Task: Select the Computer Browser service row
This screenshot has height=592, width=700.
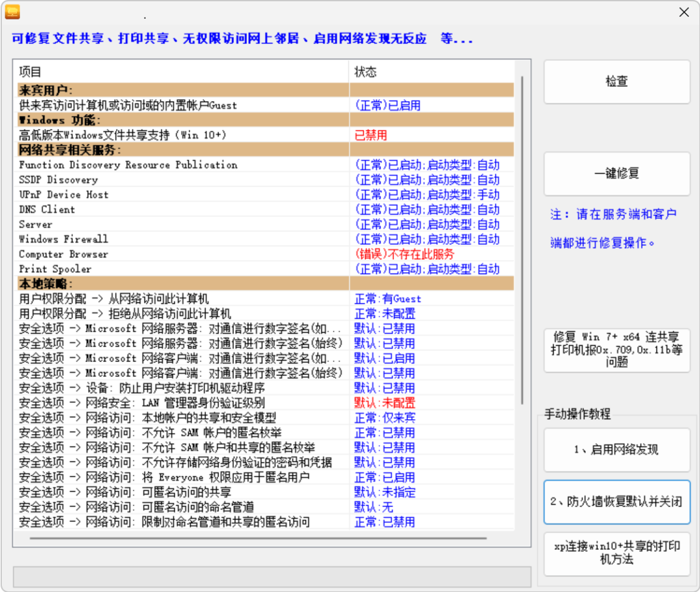Action: [266, 254]
